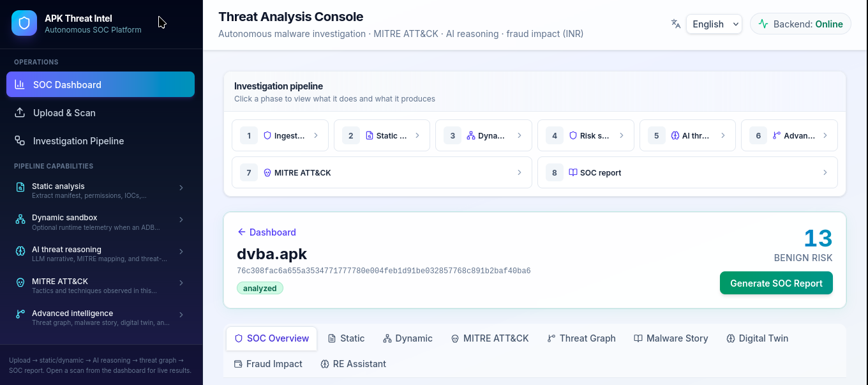Expand pipeline phase 8 SOC report chevron

[825, 172]
